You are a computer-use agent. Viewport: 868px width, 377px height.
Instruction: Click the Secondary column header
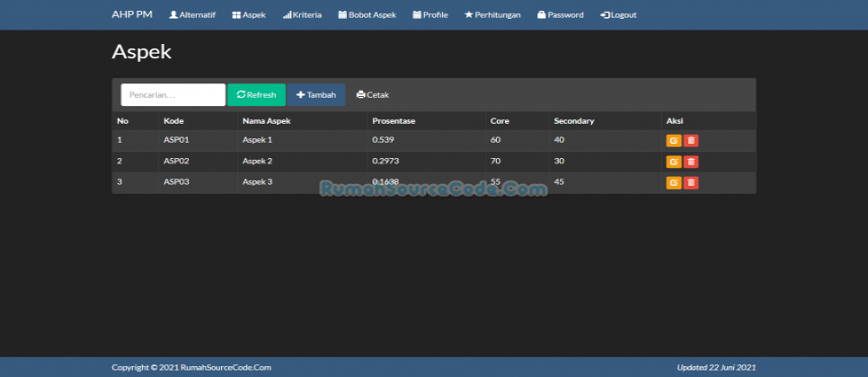pos(574,121)
